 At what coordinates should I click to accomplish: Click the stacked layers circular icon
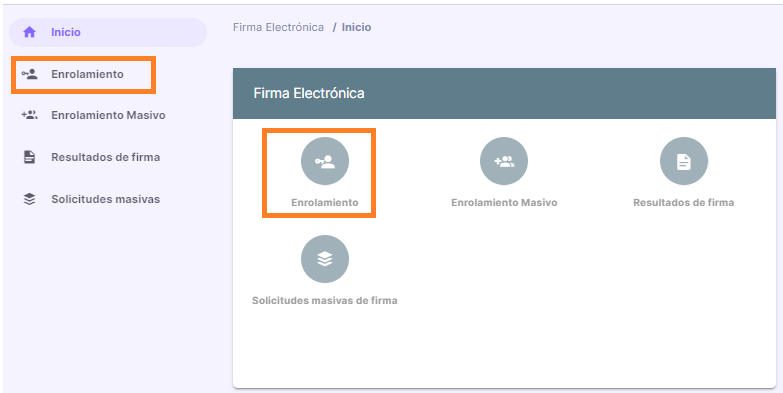pos(325,259)
